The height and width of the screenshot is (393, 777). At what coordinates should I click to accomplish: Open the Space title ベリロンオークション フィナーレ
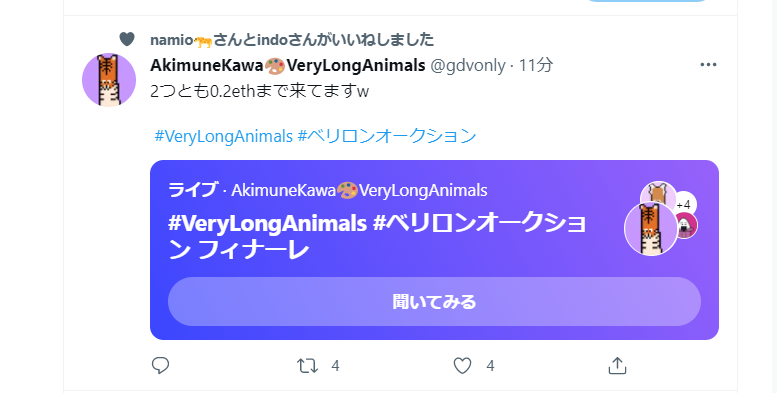(x=377, y=236)
